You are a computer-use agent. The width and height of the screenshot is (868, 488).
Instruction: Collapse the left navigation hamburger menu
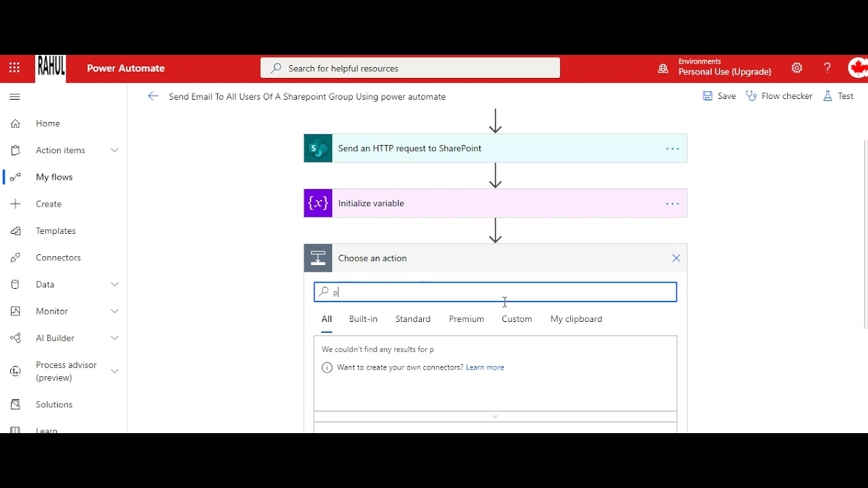[15, 97]
